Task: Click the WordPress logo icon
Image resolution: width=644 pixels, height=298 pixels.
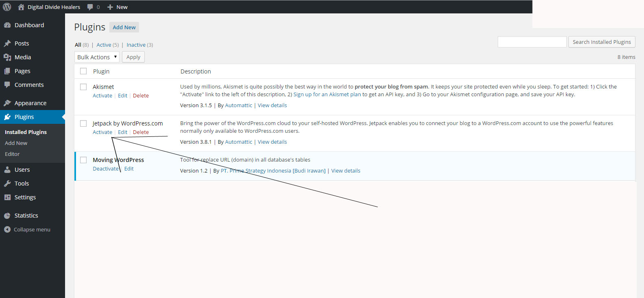Action: tap(7, 7)
